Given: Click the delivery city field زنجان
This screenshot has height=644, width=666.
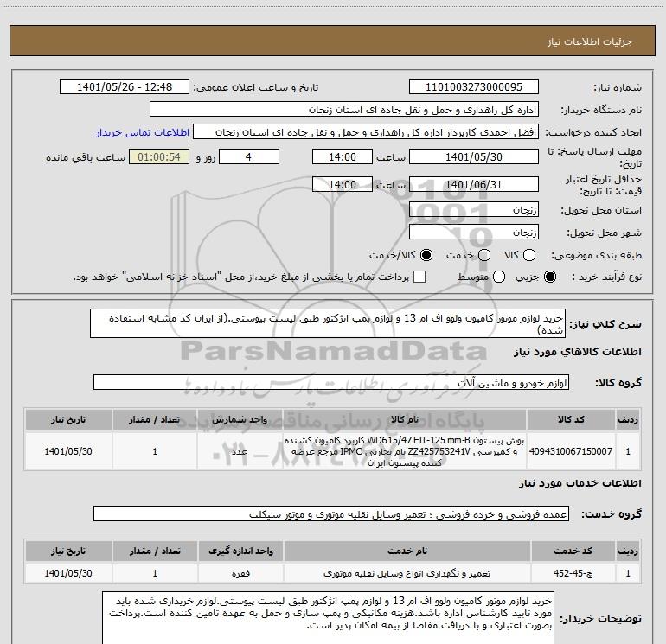Looking at the screenshot, I should (474, 233).
